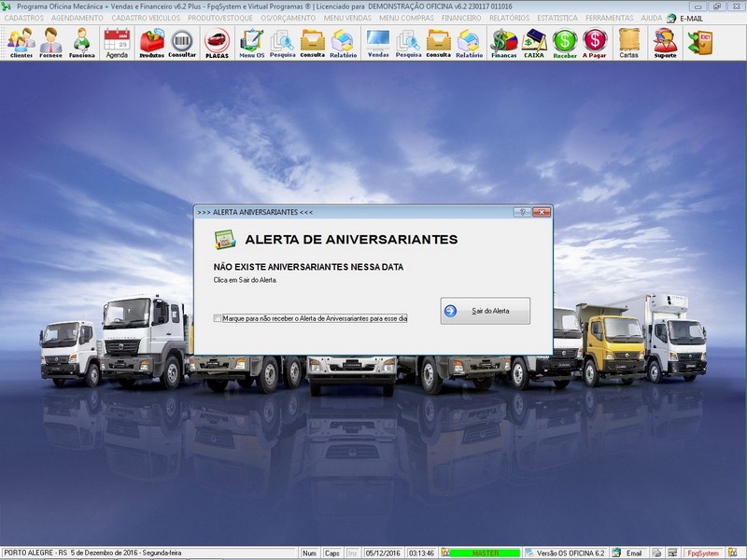The height and width of the screenshot is (560, 747).
Task: Click 'NÃO EXISTE ANIVERSARIANTES NESSA DATA' text
Action: (308, 267)
